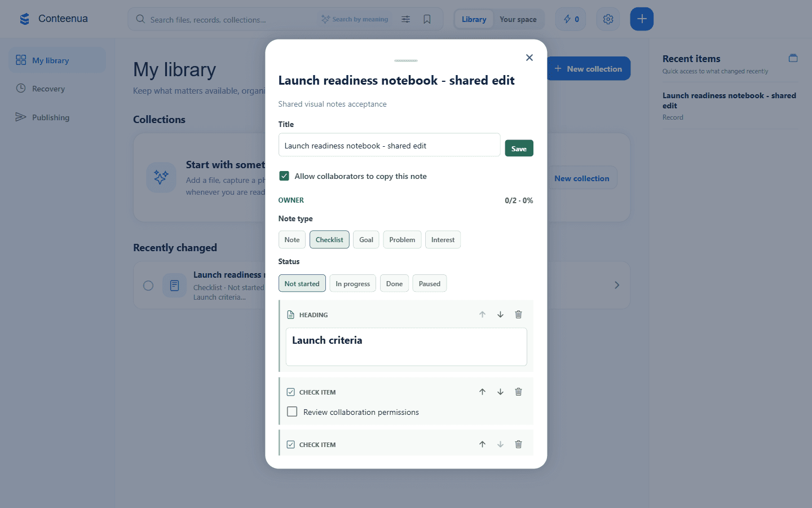
Task: Grab the dialog drag handle
Action: pyautogui.click(x=406, y=60)
